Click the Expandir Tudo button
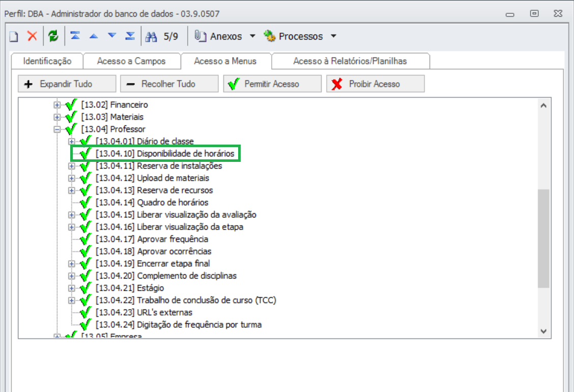Image resolution: width=574 pixels, height=392 pixels. click(x=67, y=84)
